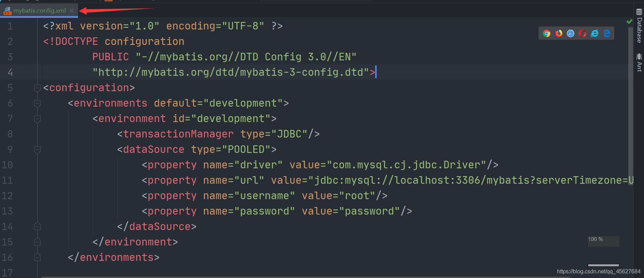The width and height of the screenshot is (644, 278).
Task: Click line number 1 in the gutter
Action: click(x=10, y=26)
